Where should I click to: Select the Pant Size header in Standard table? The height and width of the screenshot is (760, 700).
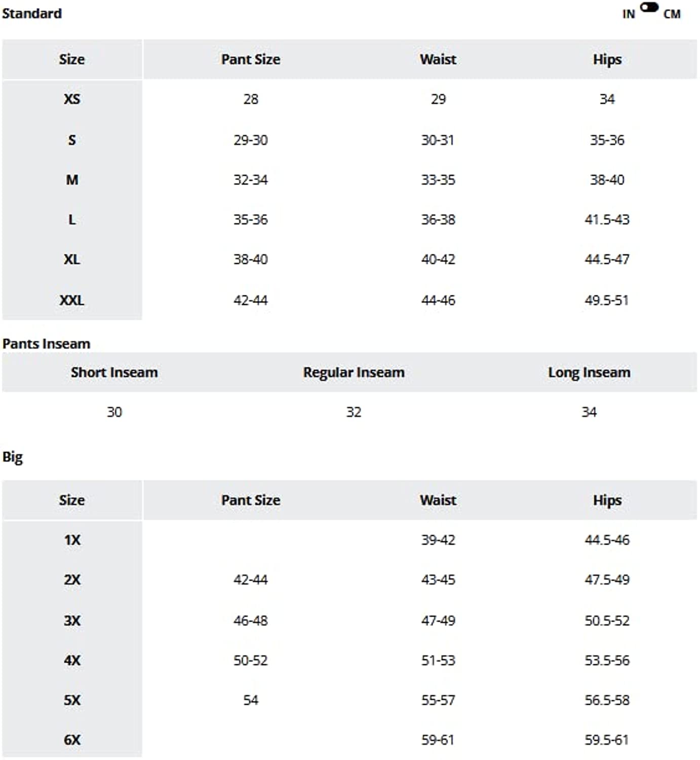point(251,59)
